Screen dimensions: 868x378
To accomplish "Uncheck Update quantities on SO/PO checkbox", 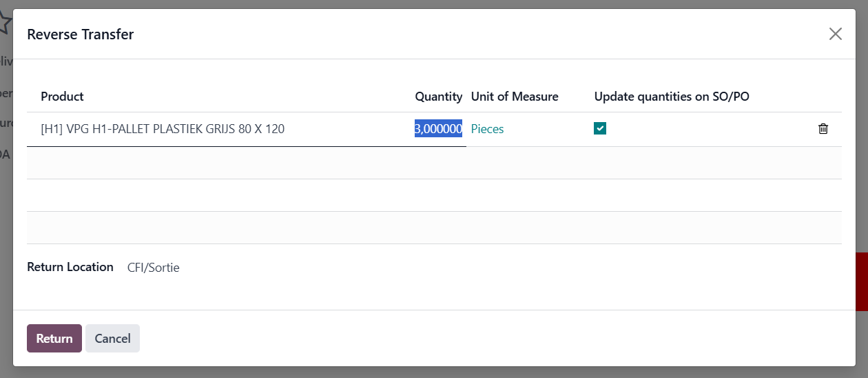I will [x=600, y=128].
